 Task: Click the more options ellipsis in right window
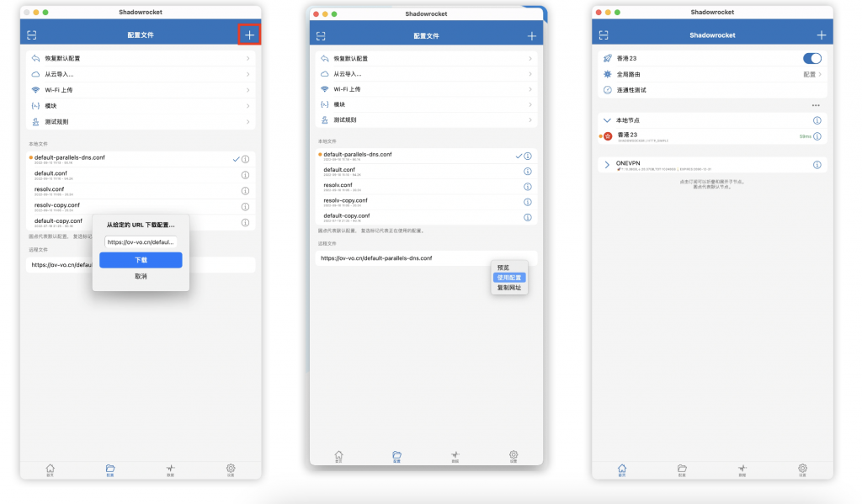[x=816, y=105]
